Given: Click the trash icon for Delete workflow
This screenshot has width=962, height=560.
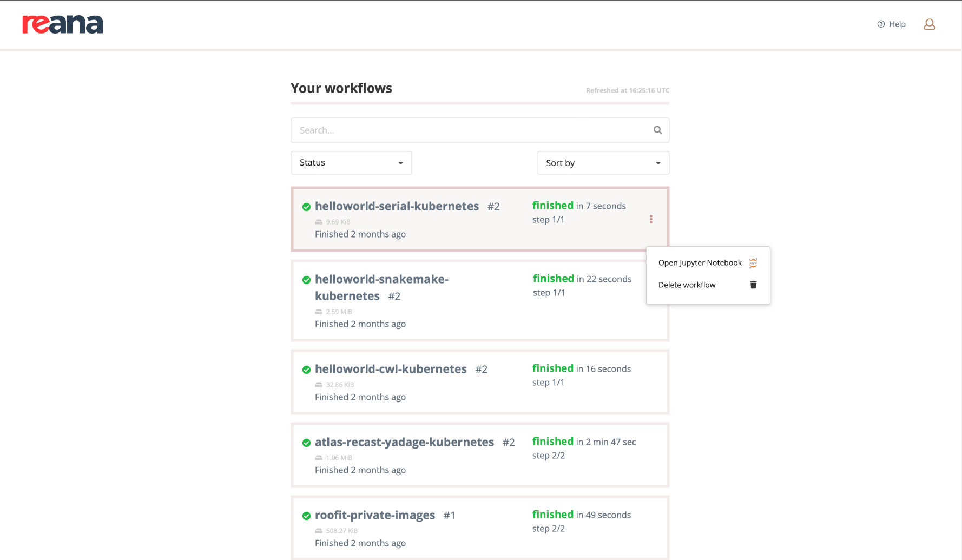Looking at the screenshot, I should [753, 285].
